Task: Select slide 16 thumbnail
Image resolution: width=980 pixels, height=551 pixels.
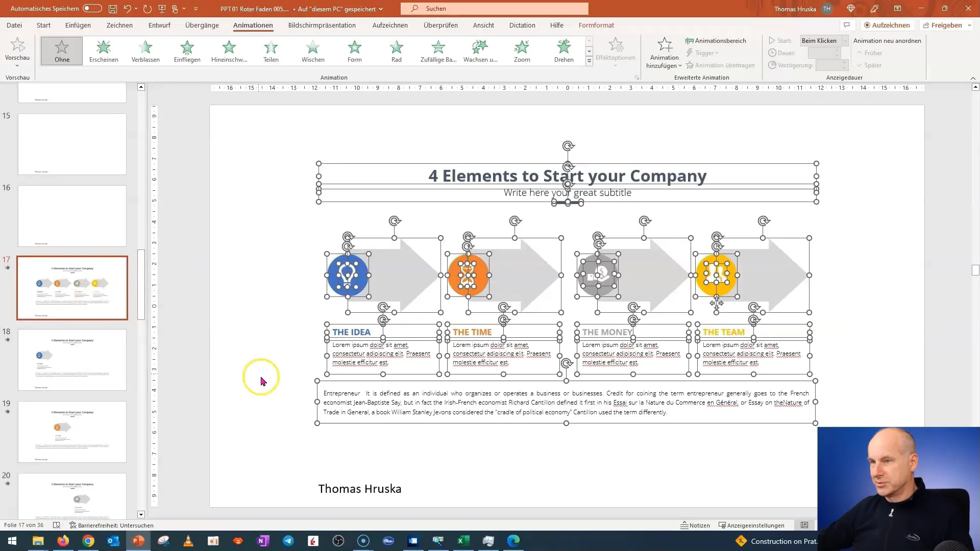Action: click(x=72, y=216)
